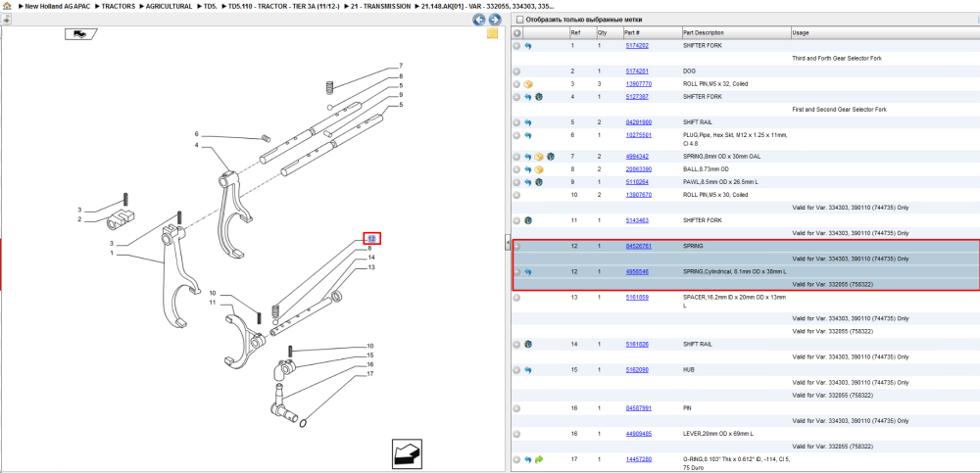Click the globe icon for SHIFT RAIL 5161826
Viewport: 980px width, 473px height.
click(528, 345)
